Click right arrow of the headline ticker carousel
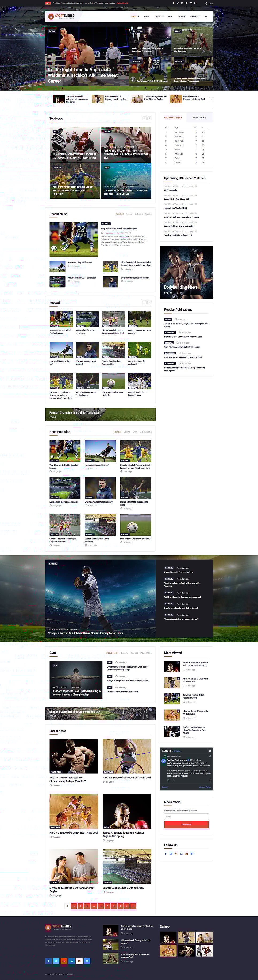This screenshot has height=980, width=258. [211, 99]
